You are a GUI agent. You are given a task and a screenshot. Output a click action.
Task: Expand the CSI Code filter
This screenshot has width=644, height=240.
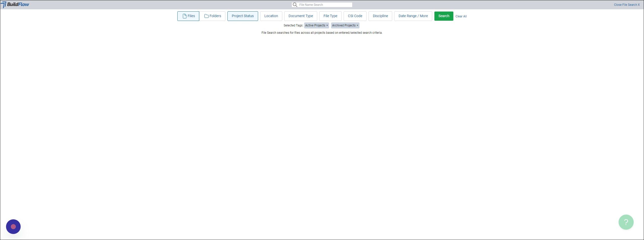point(355,16)
